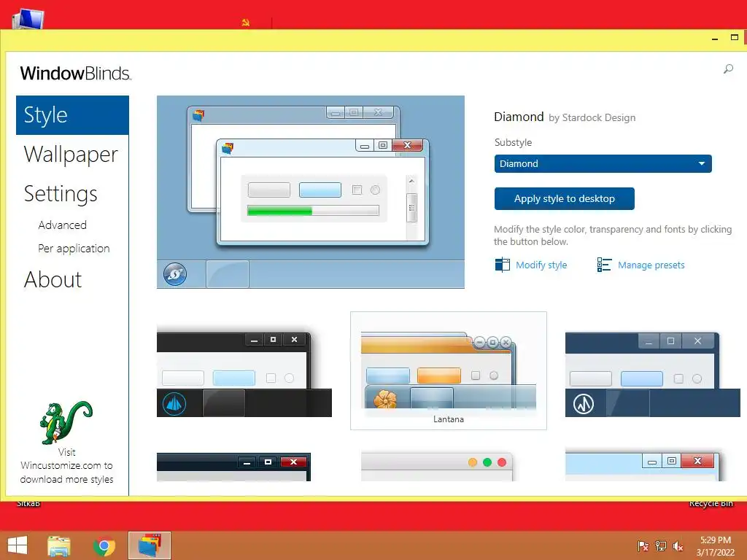Go to Advanced settings
Image resolution: width=747 pixels, height=560 pixels.
point(63,225)
